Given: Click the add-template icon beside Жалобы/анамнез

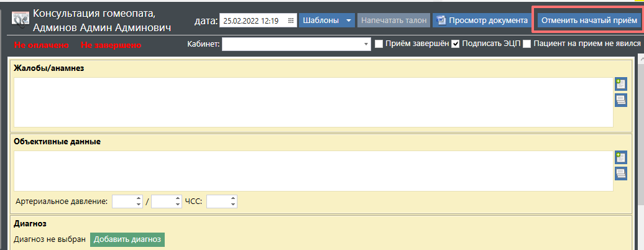Looking at the screenshot, I should click(620, 84).
